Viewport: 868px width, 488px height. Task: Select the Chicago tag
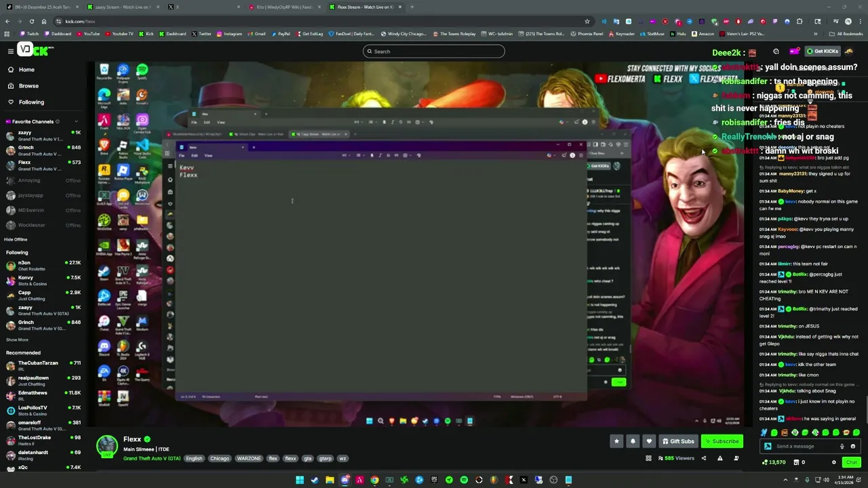[x=219, y=459]
